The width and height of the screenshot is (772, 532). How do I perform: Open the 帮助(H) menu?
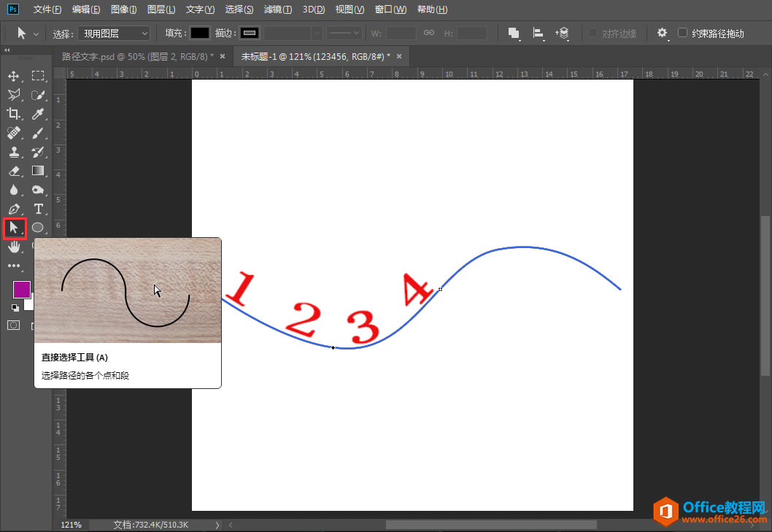pyautogui.click(x=432, y=9)
